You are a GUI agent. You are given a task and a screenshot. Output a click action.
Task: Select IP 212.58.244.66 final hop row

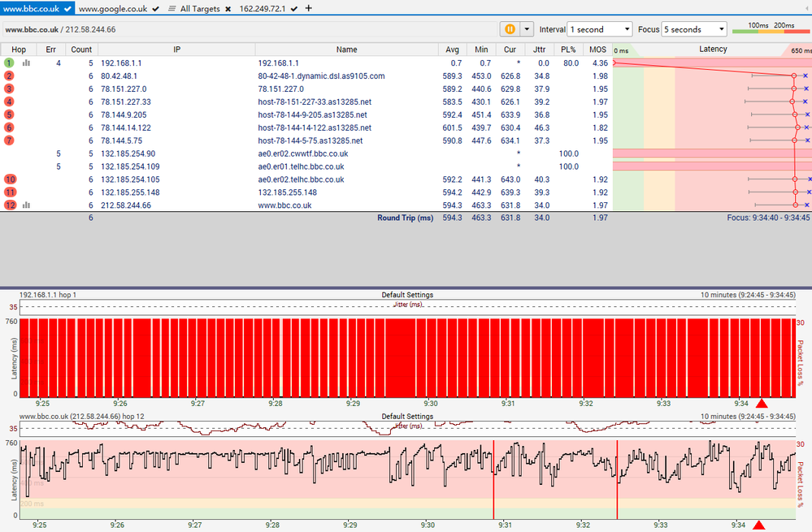click(x=126, y=205)
